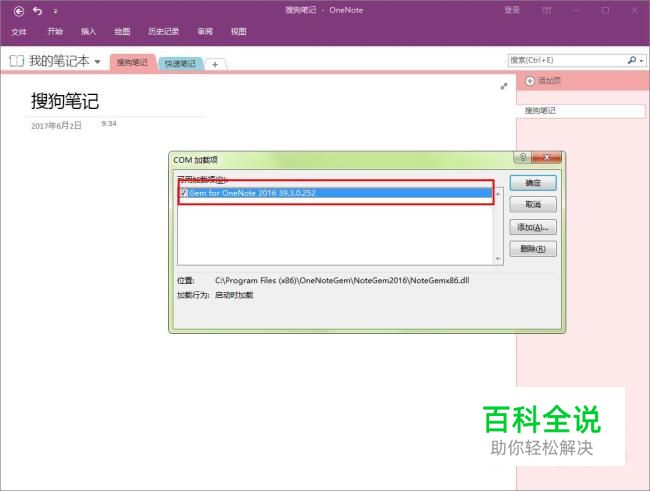Image resolution: width=650 pixels, height=491 pixels.
Task: Open the quick access toolbar customize arrow
Action: click(55, 12)
